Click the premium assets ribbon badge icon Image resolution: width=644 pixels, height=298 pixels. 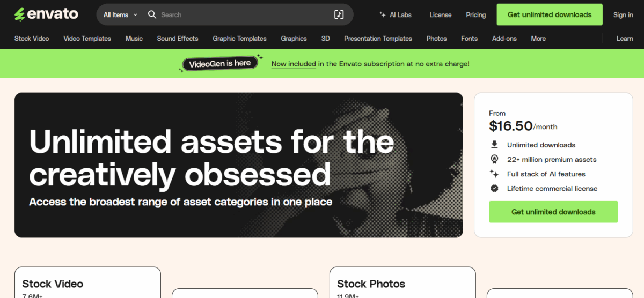(494, 159)
